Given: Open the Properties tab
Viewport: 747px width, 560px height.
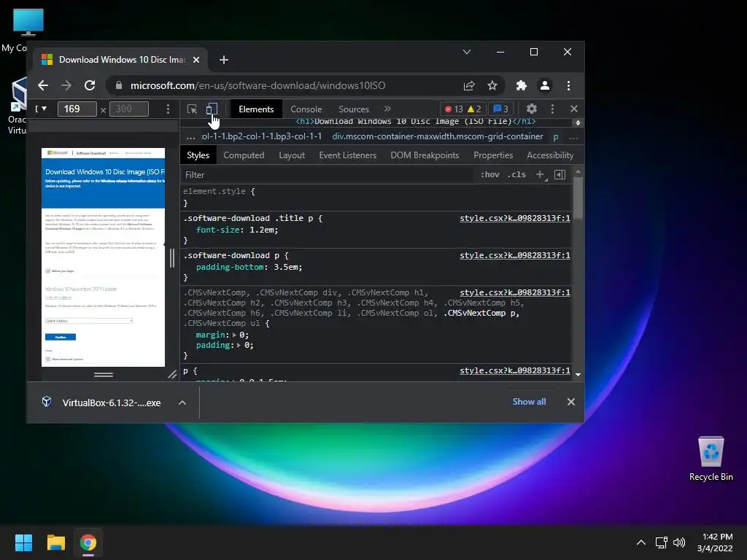Looking at the screenshot, I should pyautogui.click(x=493, y=155).
